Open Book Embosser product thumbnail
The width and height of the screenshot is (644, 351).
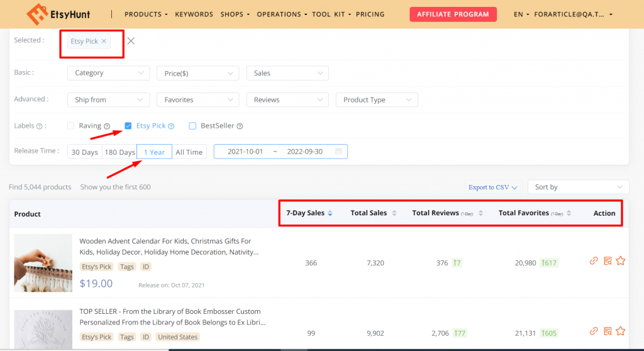coord(43,330)
